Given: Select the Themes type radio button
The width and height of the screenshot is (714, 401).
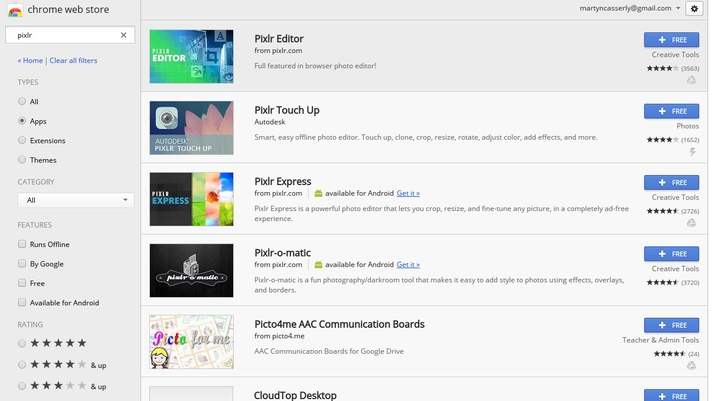Looking at the screenshot, I should (22, 160).
